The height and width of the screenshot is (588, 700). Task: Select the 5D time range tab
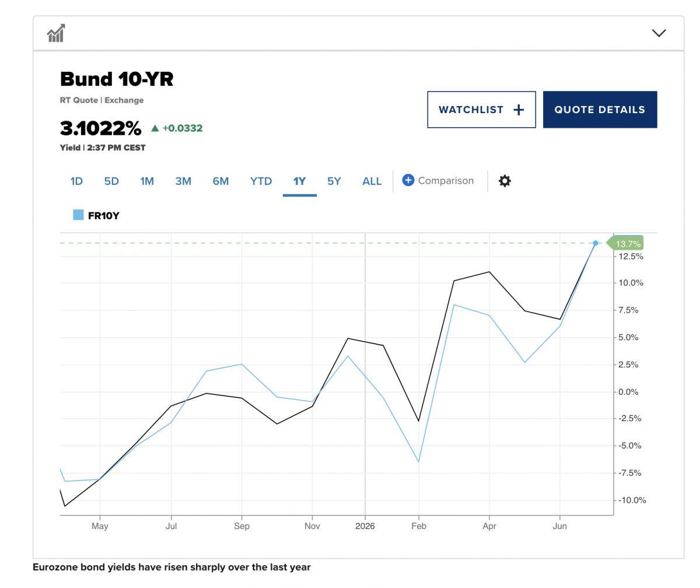pyautogui.click(x=111, y=181)
